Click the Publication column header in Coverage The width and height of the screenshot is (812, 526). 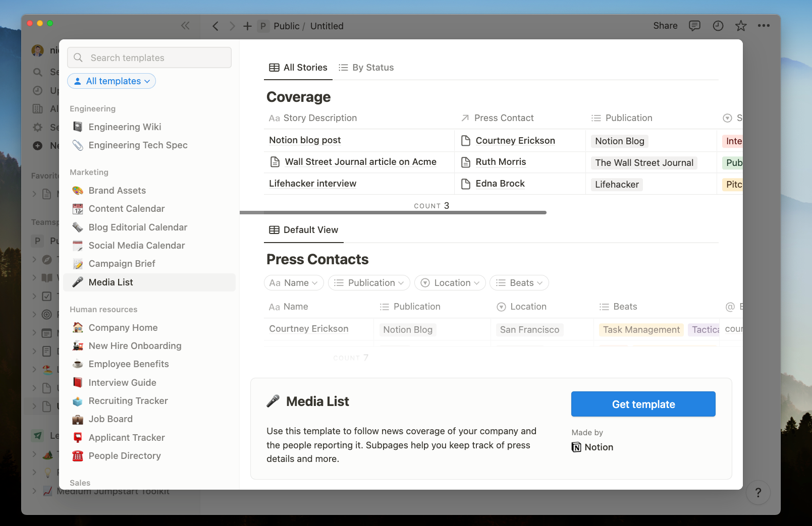[622, 118]
